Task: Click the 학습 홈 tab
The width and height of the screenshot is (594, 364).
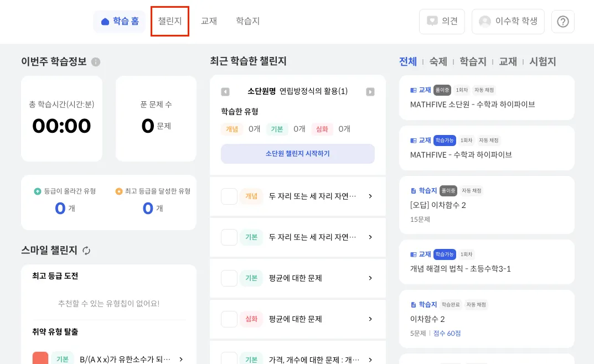Action: pos(120,22)
